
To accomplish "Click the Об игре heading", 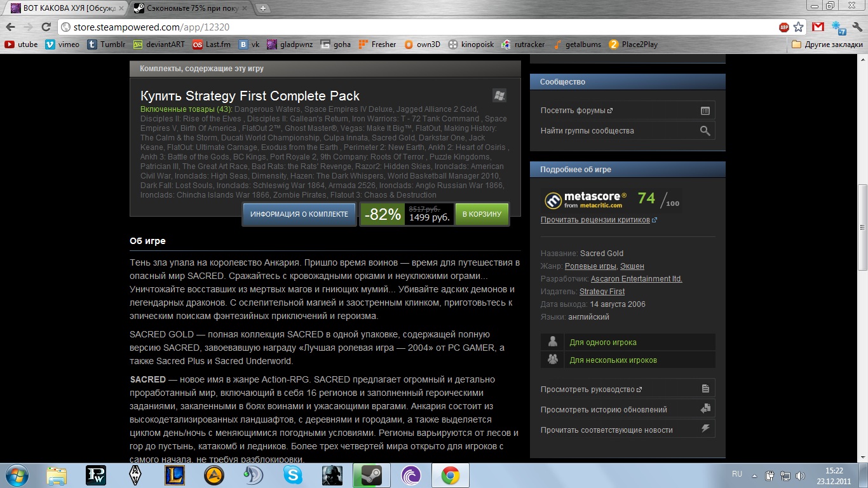I will pyautogui.click(x=147, y=241).
